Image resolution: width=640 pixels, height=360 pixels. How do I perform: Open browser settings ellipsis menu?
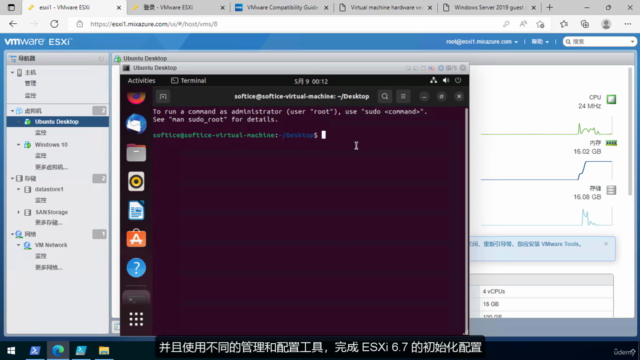pos(627,24)
